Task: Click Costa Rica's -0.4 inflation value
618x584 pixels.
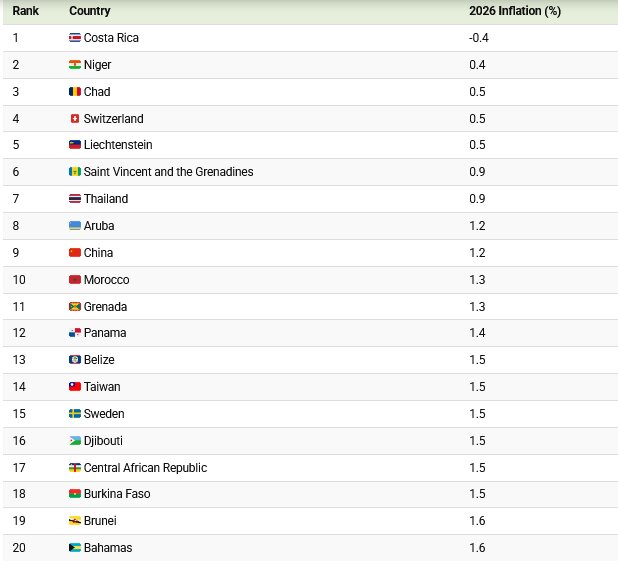Action: tap(478, 38)
